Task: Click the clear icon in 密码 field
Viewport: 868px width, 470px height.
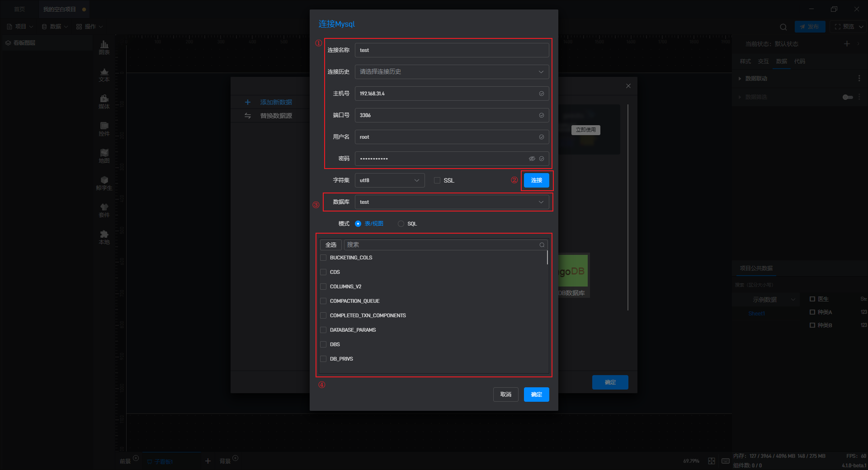Action: (541, 159)
